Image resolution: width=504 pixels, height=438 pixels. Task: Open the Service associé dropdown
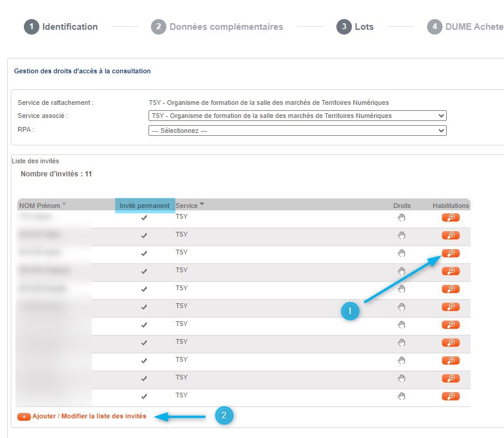coord(297,116)
